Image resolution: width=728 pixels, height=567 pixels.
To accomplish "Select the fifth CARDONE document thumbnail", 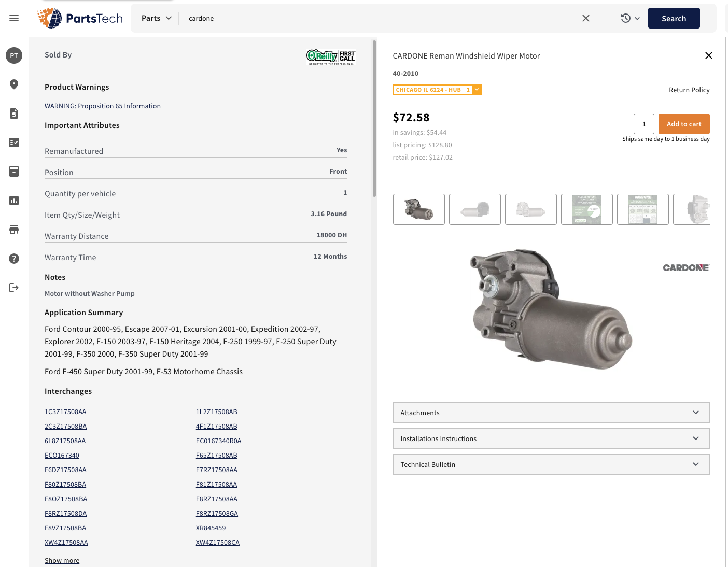I will click(643, 209).
